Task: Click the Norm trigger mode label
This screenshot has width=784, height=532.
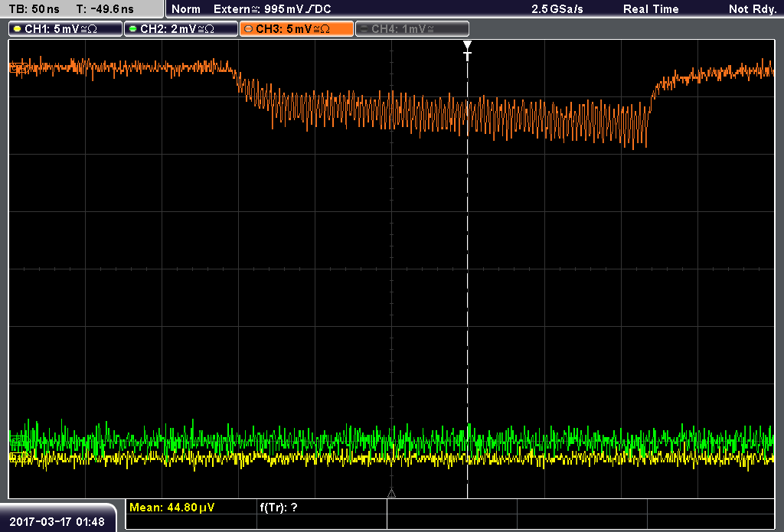Action: coord(185,9)
